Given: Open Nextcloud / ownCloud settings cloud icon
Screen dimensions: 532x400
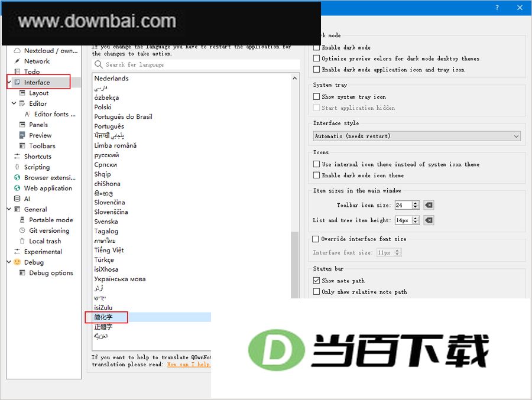Looking at the screenshot, I should [x=17, y=51].
